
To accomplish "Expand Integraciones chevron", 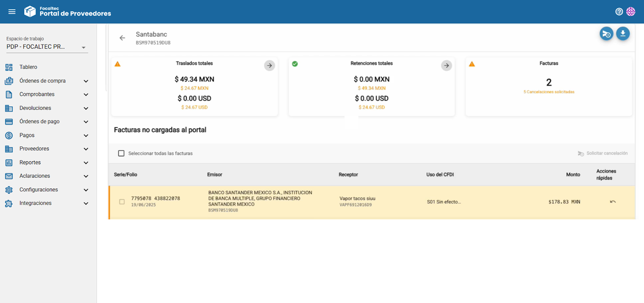I will click(86, 203).
